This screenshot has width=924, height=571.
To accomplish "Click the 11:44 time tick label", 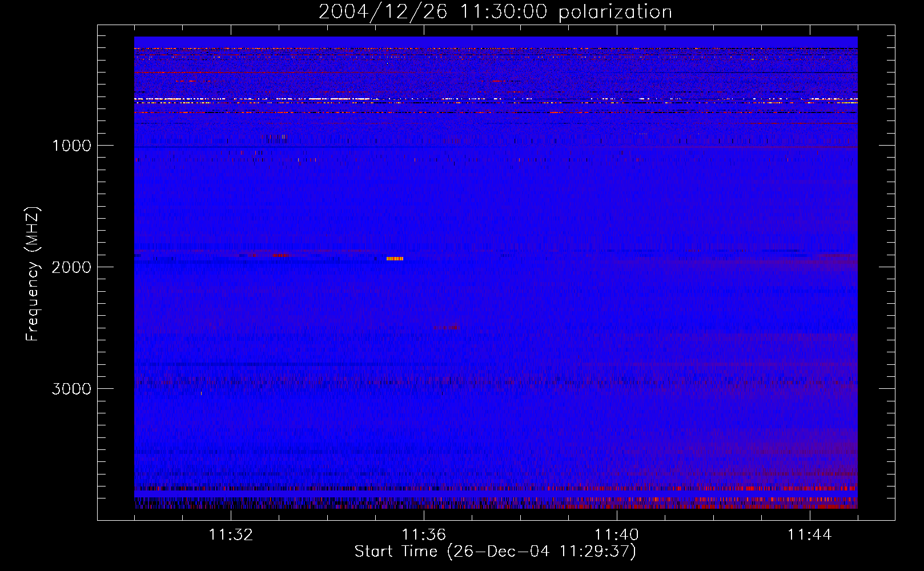I will tap(810, 535).
